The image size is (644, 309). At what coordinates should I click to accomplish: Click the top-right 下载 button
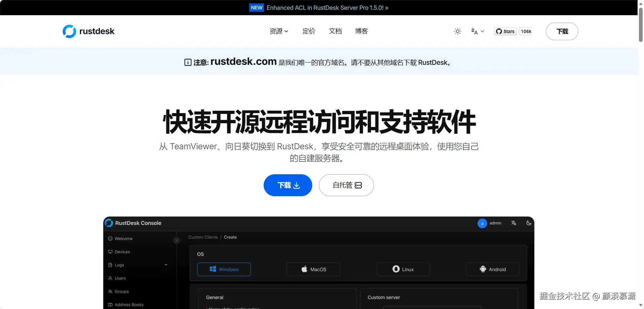click(x=562, y=31)
